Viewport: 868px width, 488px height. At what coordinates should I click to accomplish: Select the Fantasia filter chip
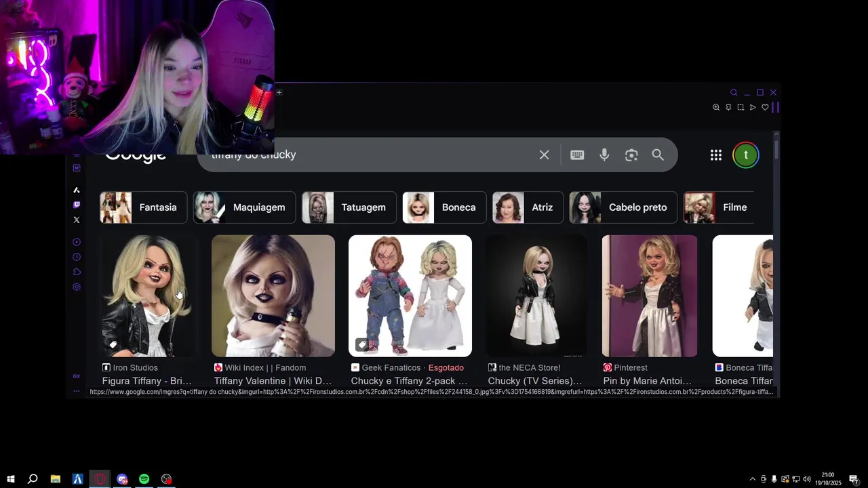click(143, 207)
